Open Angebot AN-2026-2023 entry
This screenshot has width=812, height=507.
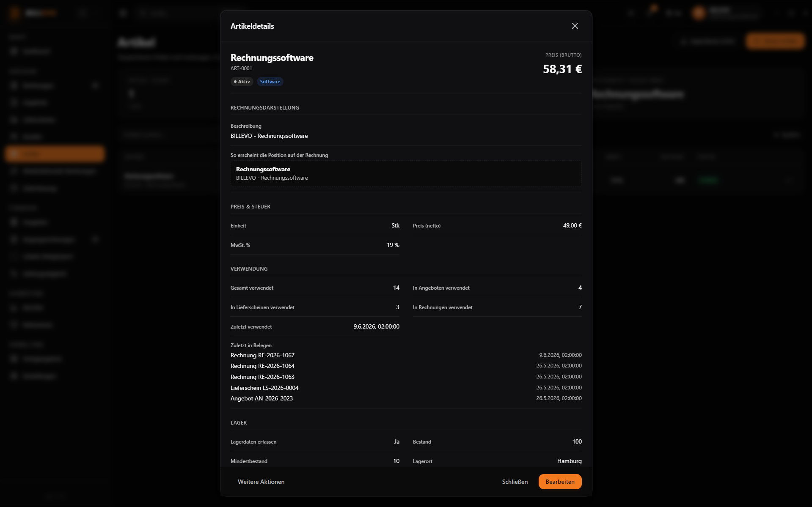(261, 398)
